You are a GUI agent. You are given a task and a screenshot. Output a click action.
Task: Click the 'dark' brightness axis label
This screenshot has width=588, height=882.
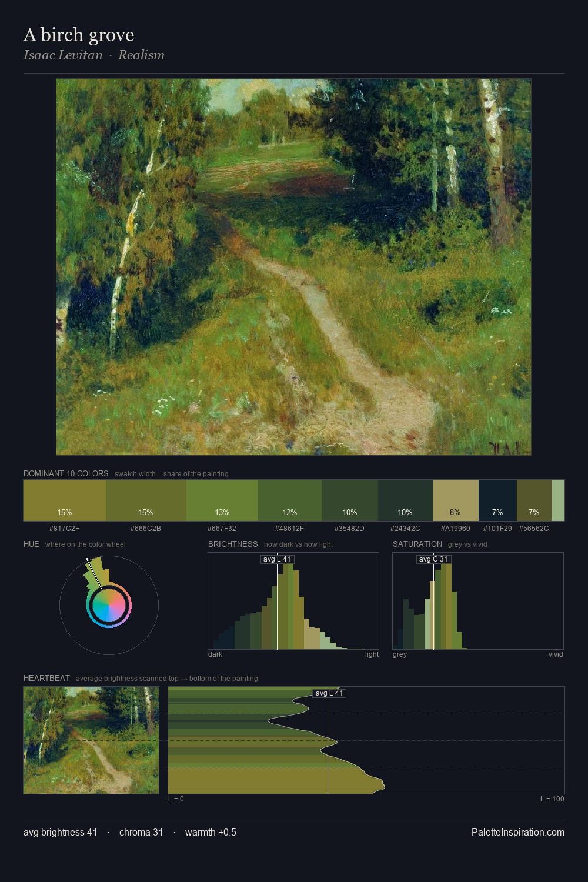click(215, 654)
